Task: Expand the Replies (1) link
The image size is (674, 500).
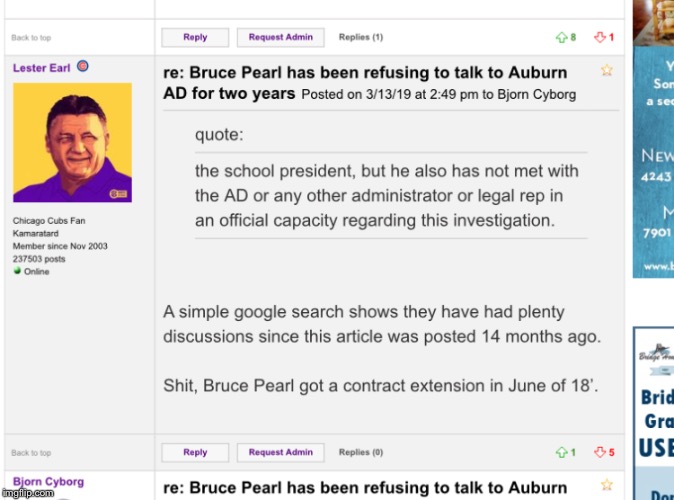Action: [x=361, y=38]
